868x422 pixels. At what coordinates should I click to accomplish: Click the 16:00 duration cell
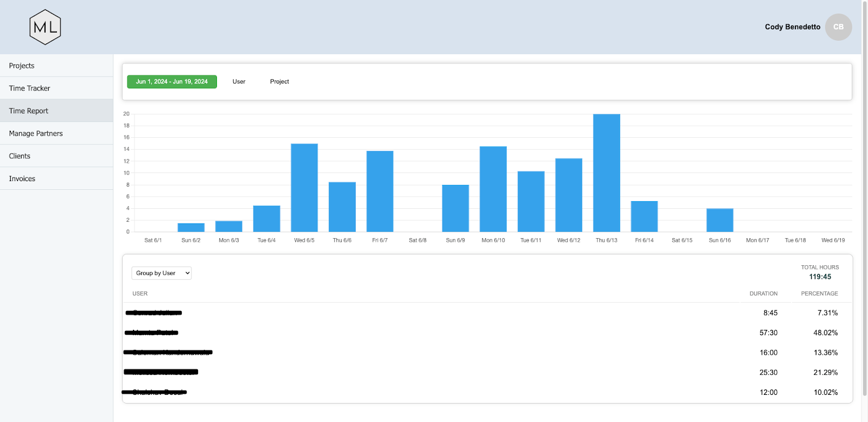click(x=768, y=353)
